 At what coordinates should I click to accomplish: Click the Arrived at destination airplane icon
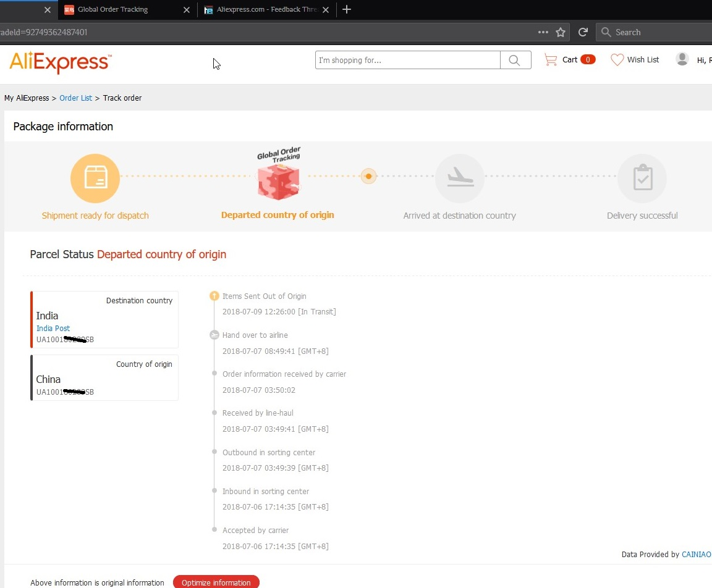[460, 178]
